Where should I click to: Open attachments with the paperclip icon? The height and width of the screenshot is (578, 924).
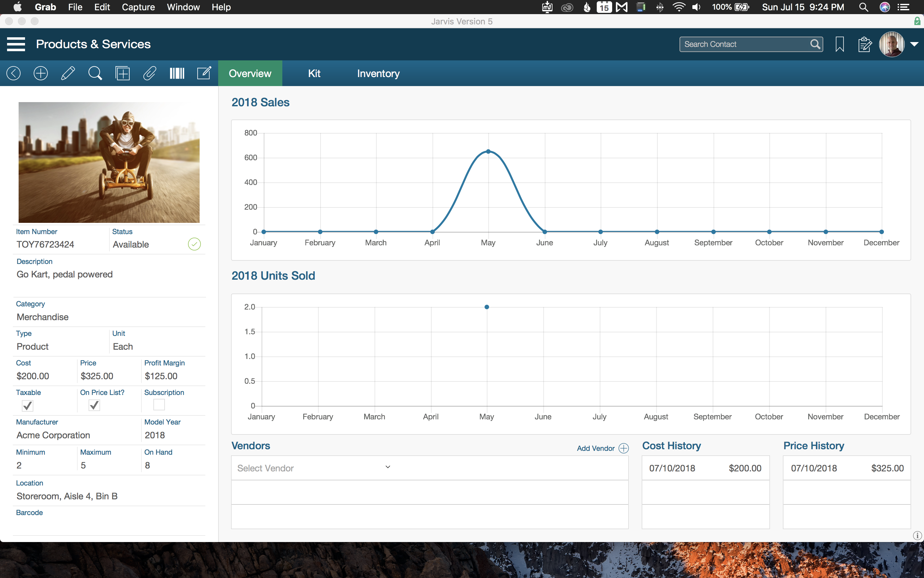[150, 73]
